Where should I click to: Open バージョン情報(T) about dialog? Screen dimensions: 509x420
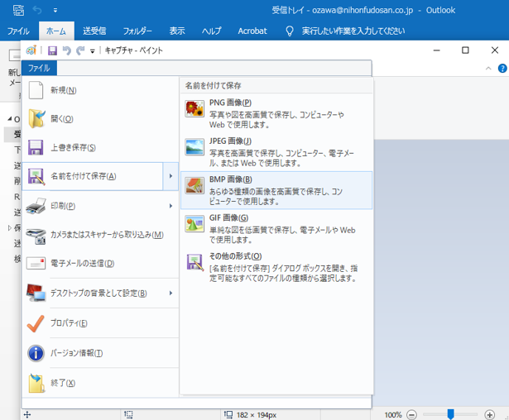tap(100, 353)
